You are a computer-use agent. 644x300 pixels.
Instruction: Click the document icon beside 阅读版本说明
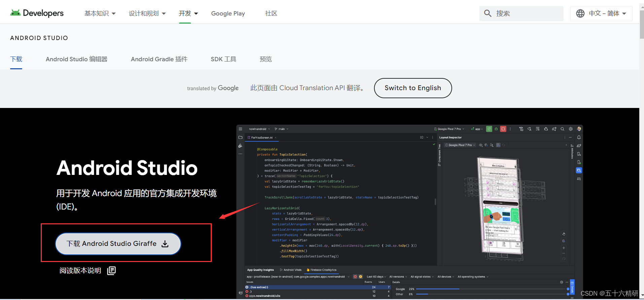pyautogui.click(x=111, y=270)
